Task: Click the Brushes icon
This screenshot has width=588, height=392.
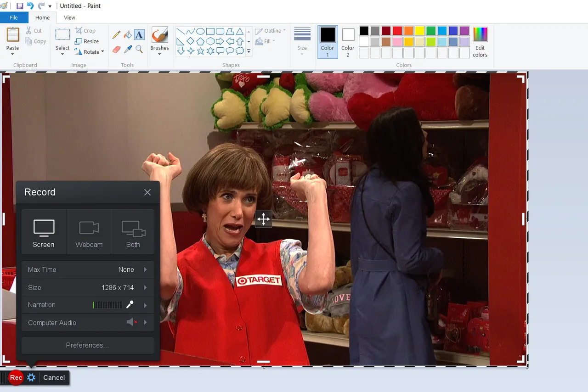Action: click(159, 35)
